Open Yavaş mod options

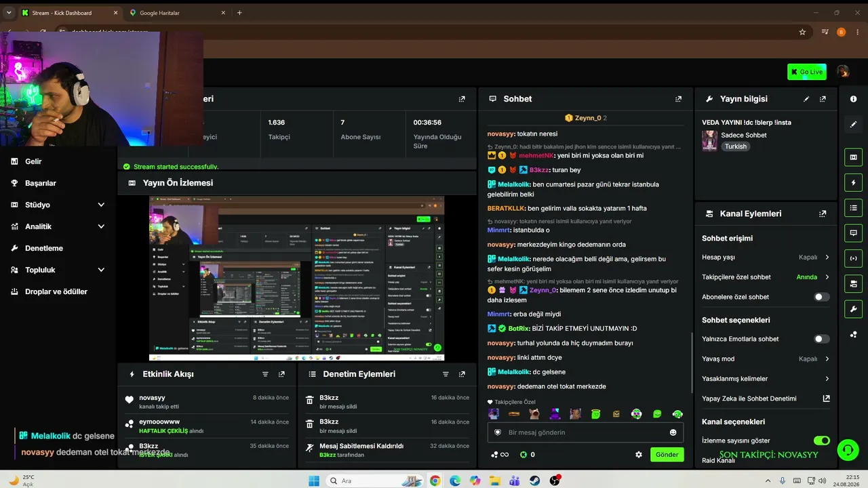tap(766, 359)
